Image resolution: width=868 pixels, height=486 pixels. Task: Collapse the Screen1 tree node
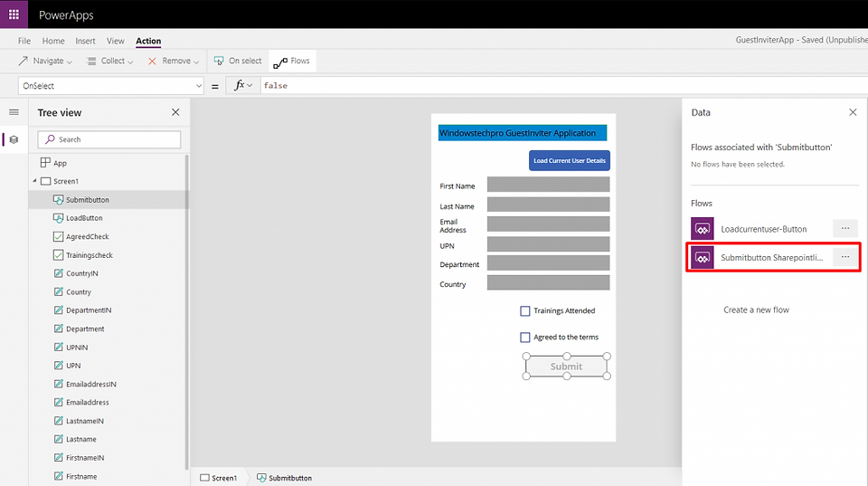click(x=35, y=181)
